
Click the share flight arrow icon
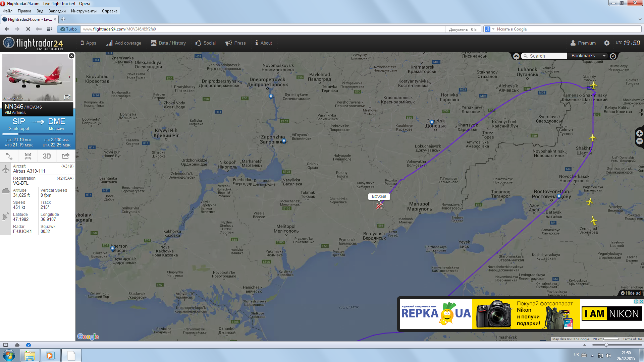coord(65,156)
